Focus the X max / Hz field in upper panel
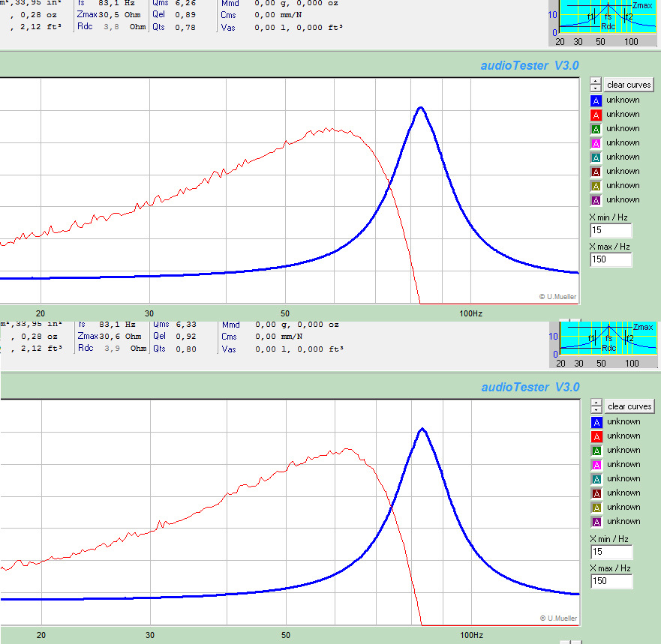This screenshot has width=661, height=644. pyautogui.click(x=611, y=259)
